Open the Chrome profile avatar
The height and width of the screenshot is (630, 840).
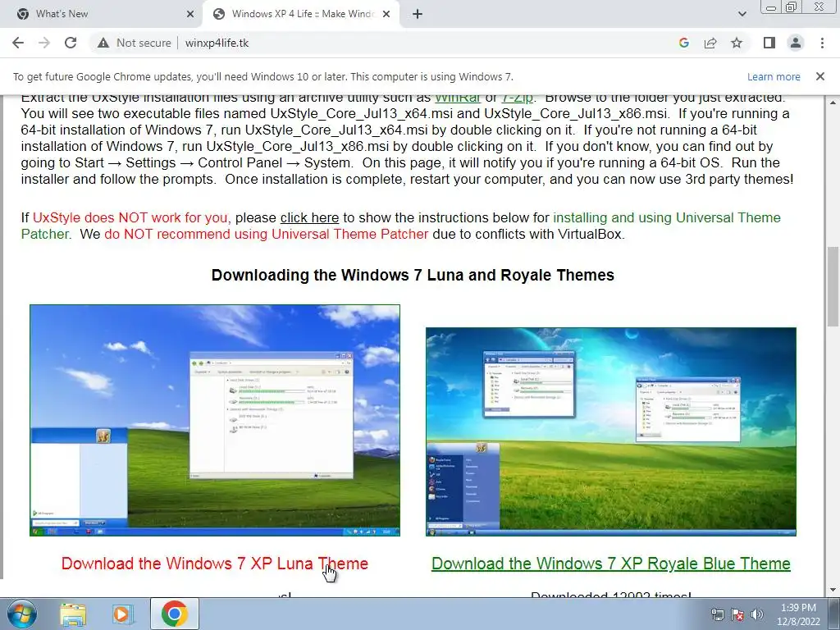pyautogui.click(x=796, y=43)
